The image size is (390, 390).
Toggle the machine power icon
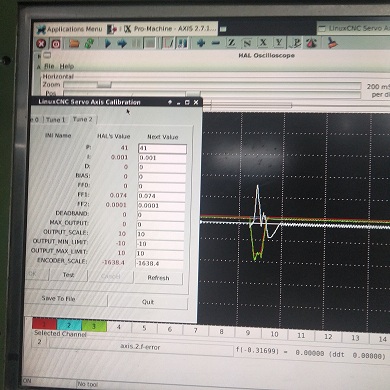click(x=56, y=44)
